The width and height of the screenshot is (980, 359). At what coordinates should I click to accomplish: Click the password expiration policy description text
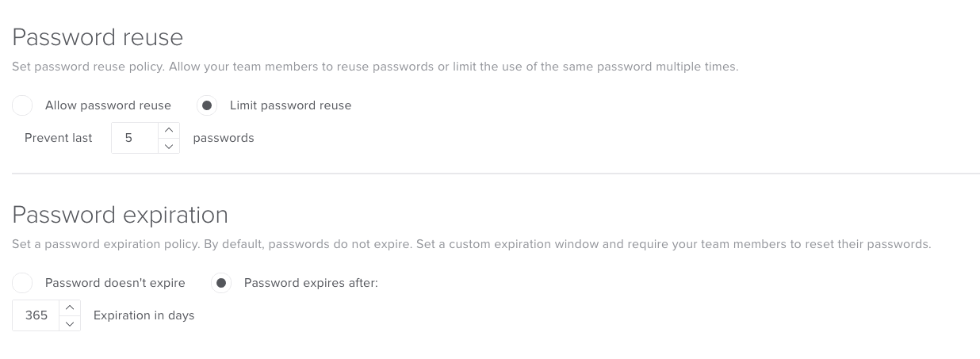click(471, 244)
